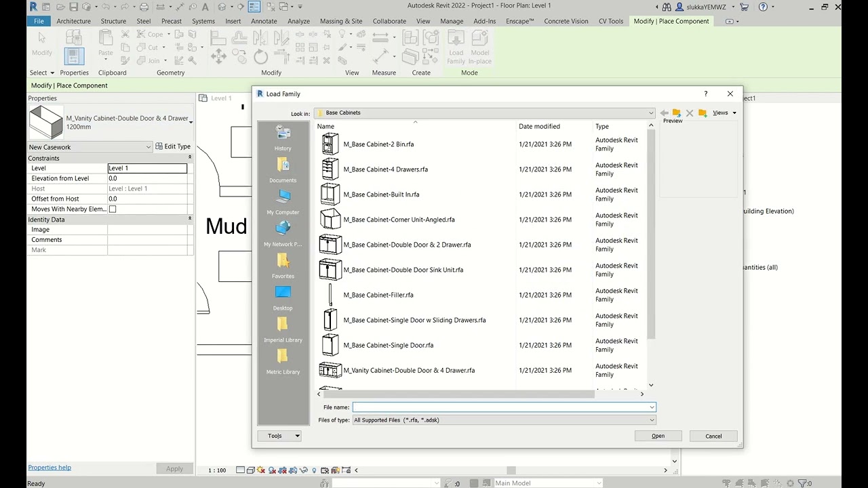Click the Move tool in Modify panel
868x488 pixels.
(x=218, y=56)
